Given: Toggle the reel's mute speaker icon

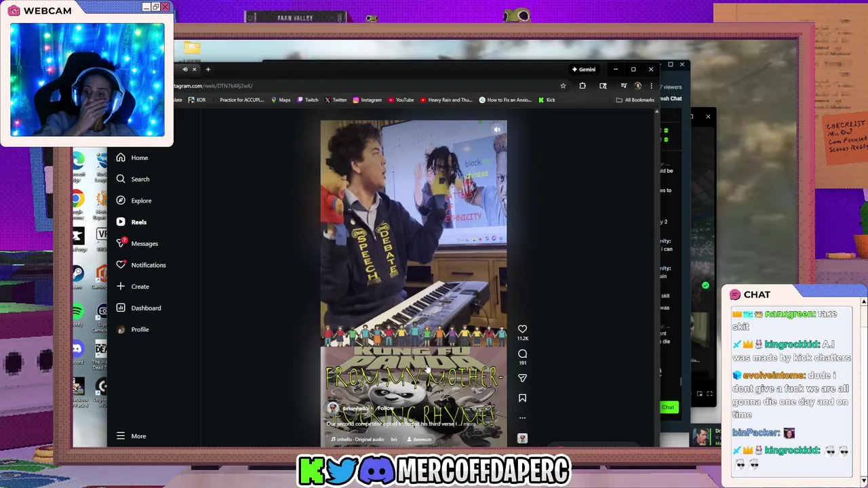Looking at the screenshot, I should (497, 129).
